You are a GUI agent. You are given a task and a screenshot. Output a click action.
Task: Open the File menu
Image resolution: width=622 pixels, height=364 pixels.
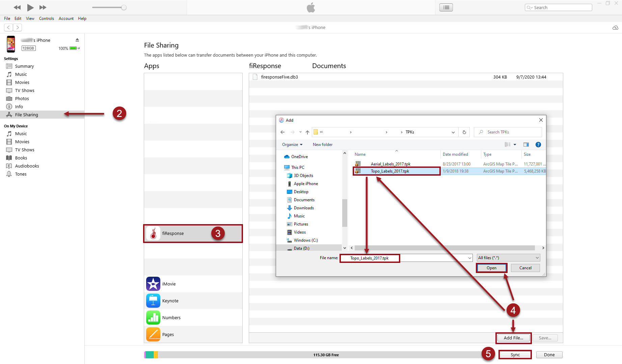(7, 19)
